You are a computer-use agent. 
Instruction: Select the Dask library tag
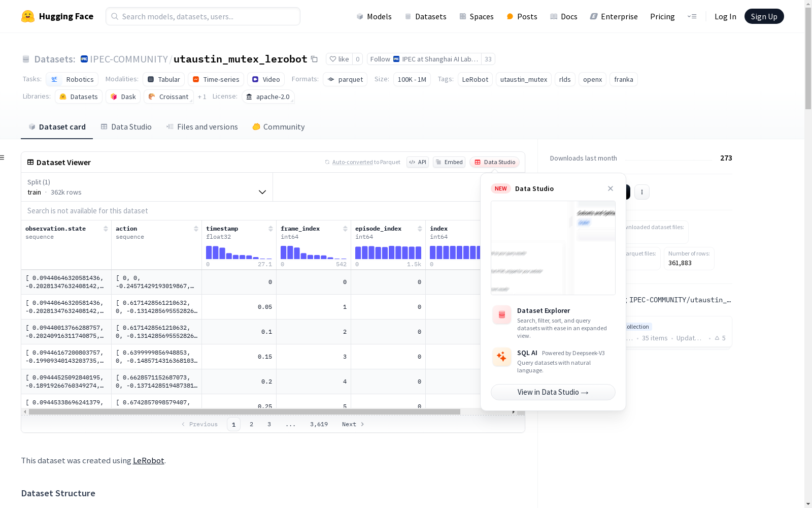pyautogui.click(x=123, y=97)
